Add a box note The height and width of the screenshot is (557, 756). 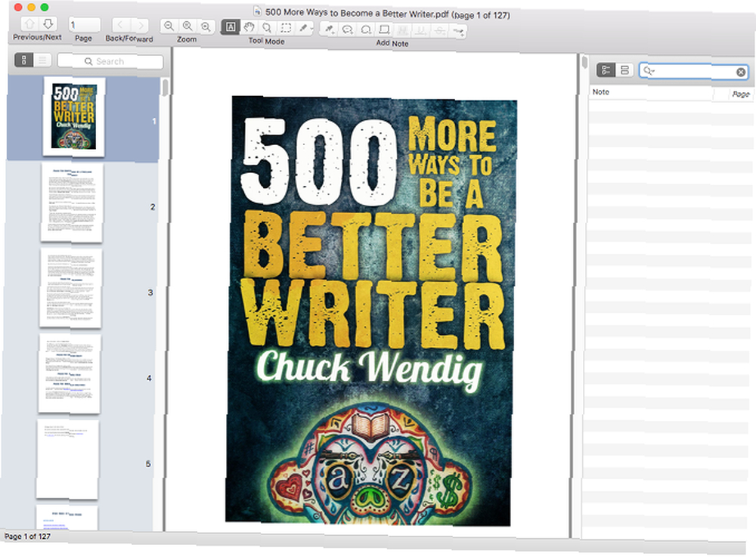[x=384, y=30]
